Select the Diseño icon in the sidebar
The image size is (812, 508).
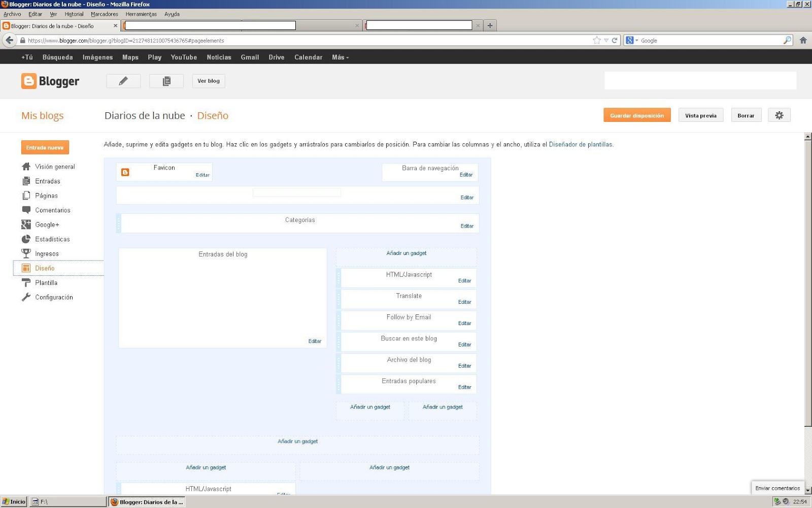(25, 268)
